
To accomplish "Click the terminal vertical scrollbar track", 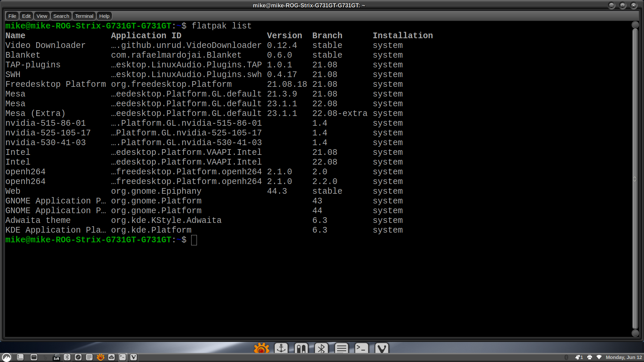I will pyautogui.click(x=635, y=179).
